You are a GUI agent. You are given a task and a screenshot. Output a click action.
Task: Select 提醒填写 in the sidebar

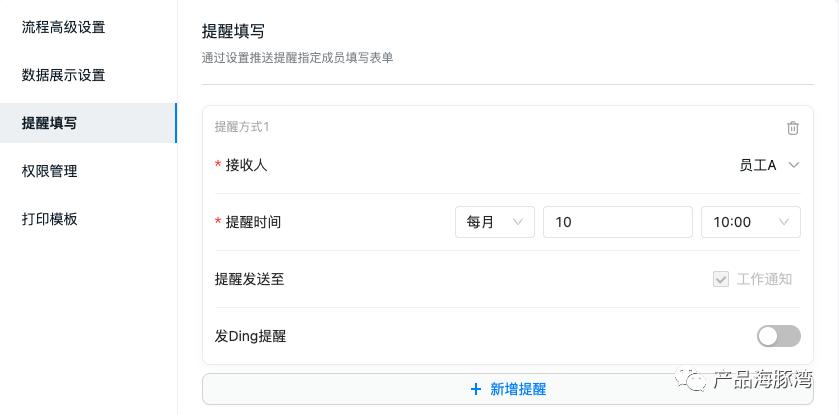tap(50, 123)
